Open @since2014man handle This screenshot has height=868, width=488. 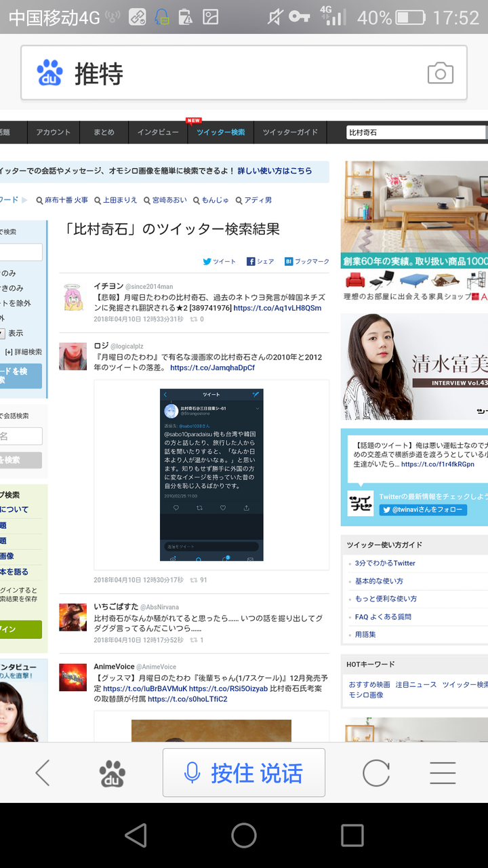pos(149,287)
